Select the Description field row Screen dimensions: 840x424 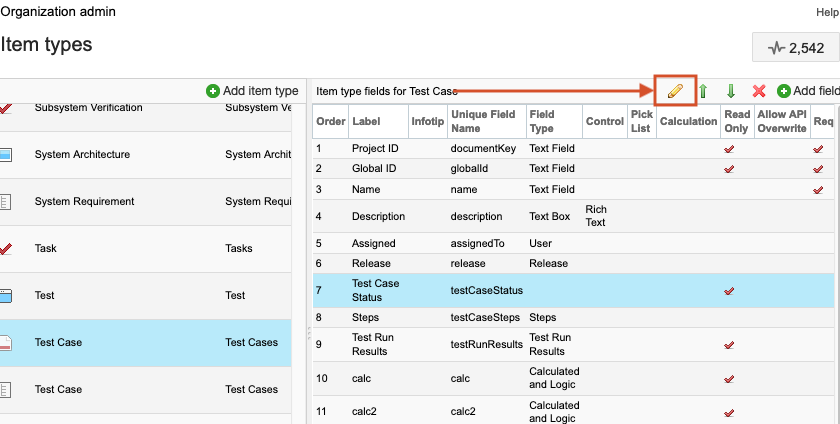point(573,217)
